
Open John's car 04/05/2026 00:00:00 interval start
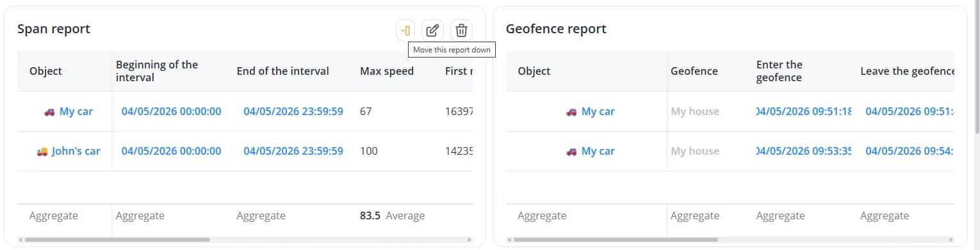[171, 152]
